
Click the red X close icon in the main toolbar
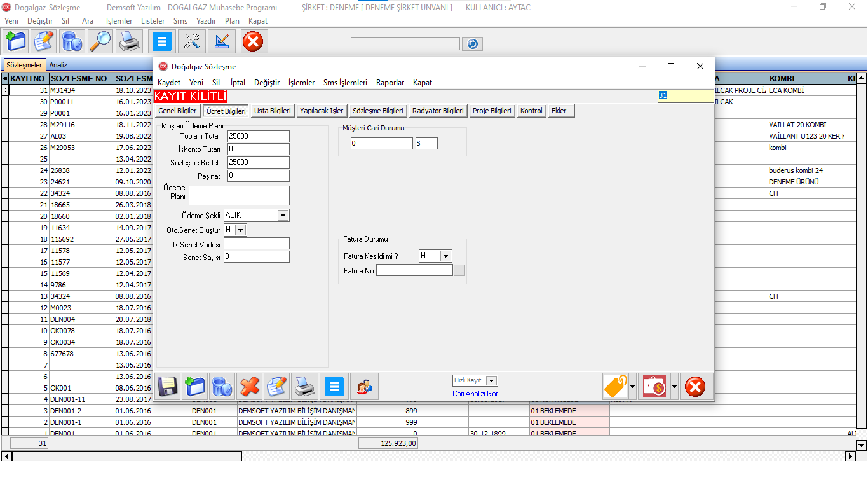[x=254, y=41]
